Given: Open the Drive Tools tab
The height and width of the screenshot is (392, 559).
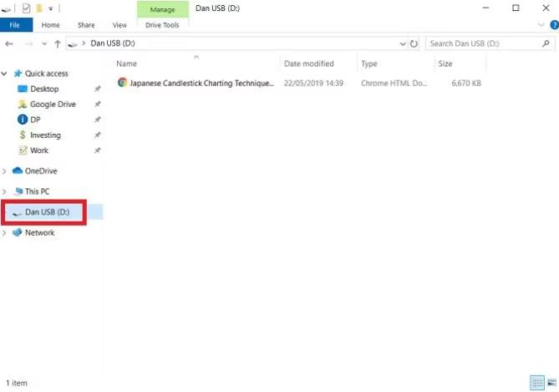Looking at the screenshot, I should [162, 25].
